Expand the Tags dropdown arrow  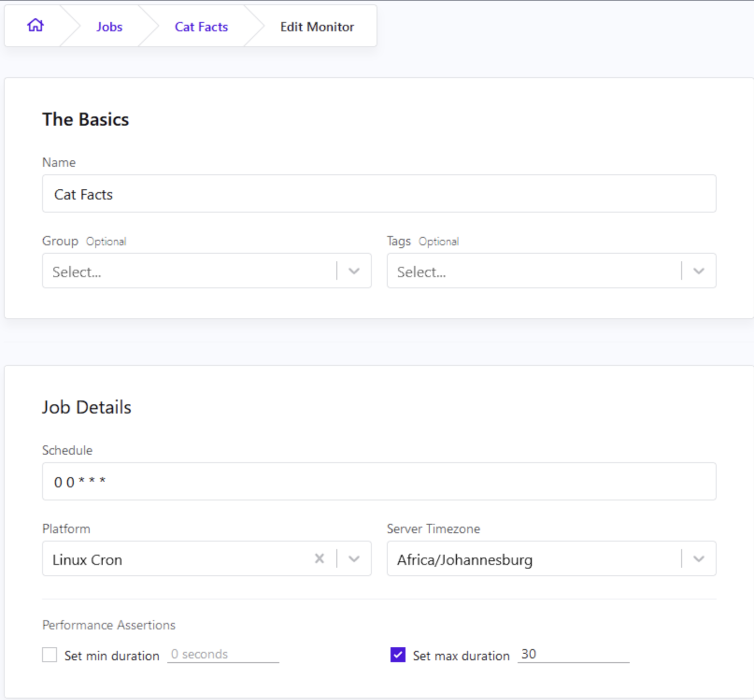(x=699, y=271)
